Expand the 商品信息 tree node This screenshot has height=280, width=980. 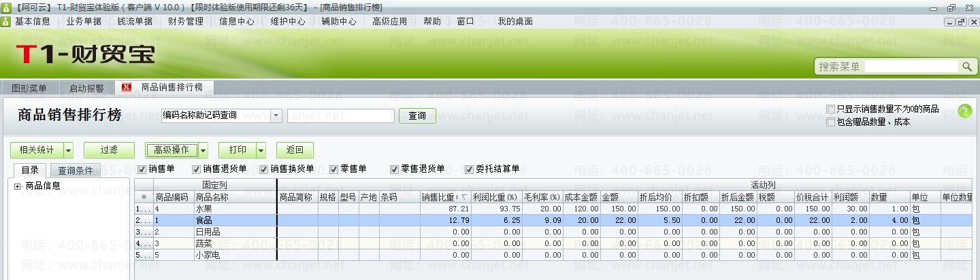tap(17, 186)
